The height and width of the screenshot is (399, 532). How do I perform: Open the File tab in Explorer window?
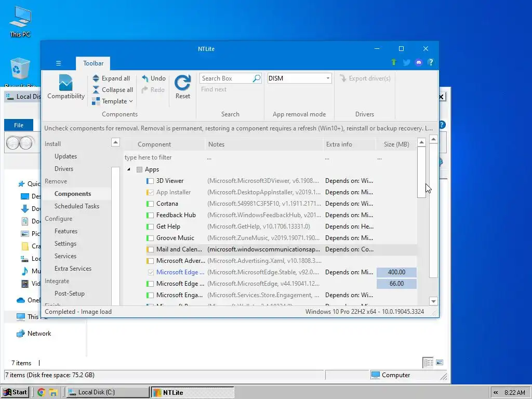pyautogui.click(x=19, y=125)
